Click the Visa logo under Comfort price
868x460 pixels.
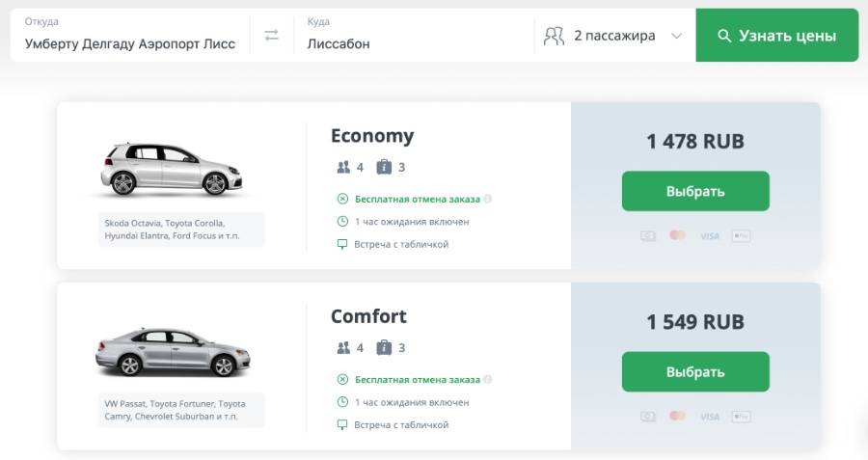tap(710, 417)
